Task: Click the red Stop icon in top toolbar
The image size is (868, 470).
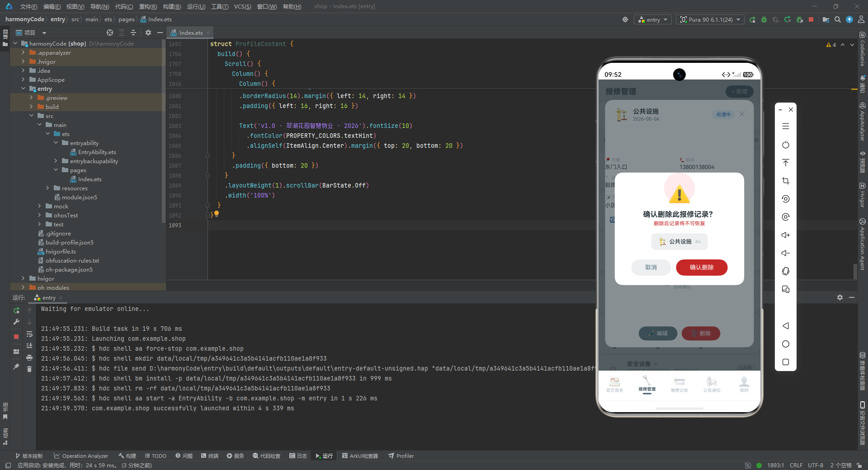Action: pyautogui.click(x=811, y=20)
